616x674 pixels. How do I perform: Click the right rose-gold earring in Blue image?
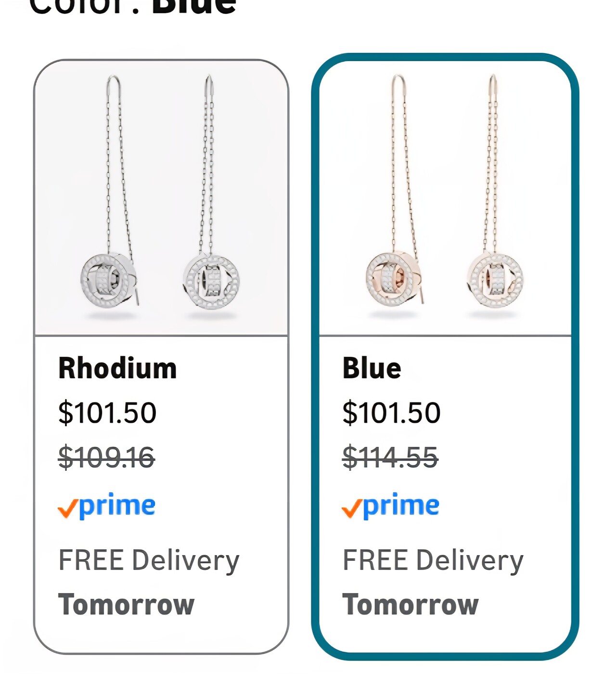[495, 279]
